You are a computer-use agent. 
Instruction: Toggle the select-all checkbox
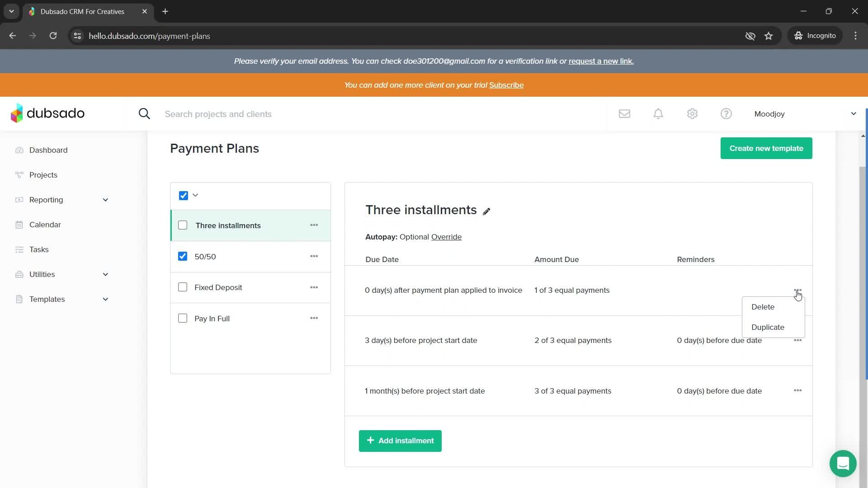pyautogui.click(x=183, y=196)
